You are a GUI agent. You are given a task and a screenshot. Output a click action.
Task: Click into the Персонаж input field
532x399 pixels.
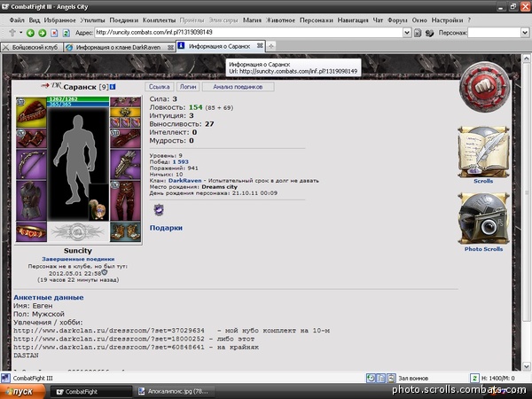pos(494,33)
